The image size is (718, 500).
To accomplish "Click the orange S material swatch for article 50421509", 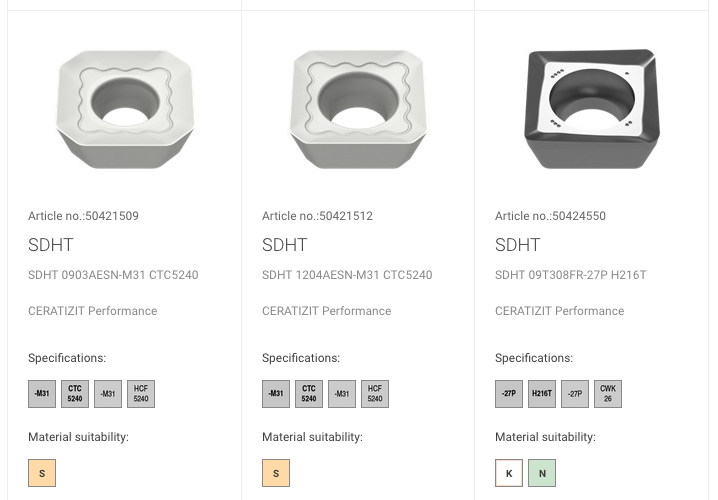I will tap(42, 473).
